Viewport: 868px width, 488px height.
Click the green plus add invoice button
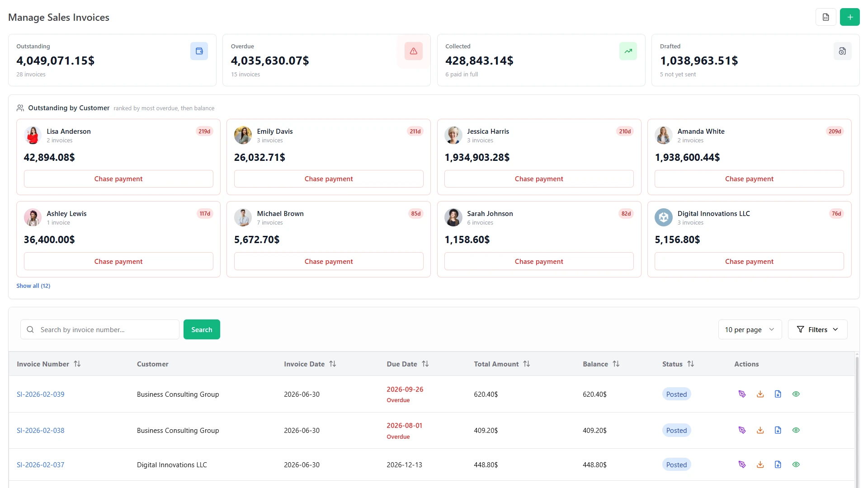tap(850, 17)
